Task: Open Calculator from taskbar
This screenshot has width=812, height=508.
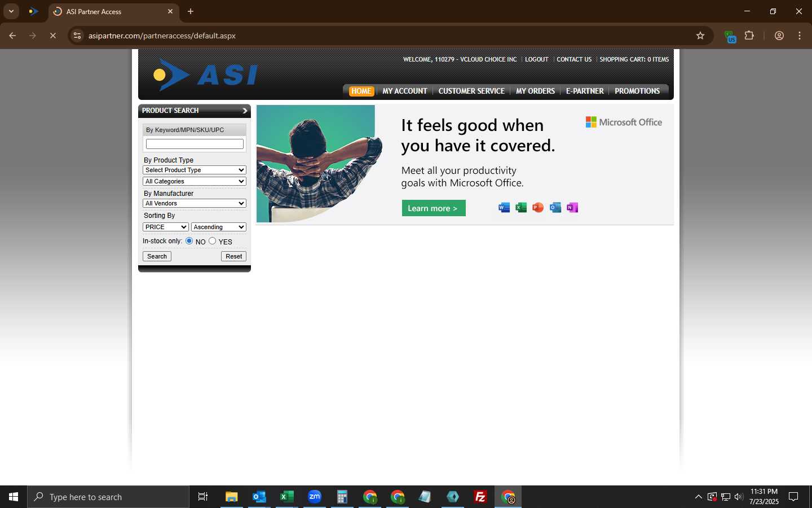Action: click(x=342, y=497)
